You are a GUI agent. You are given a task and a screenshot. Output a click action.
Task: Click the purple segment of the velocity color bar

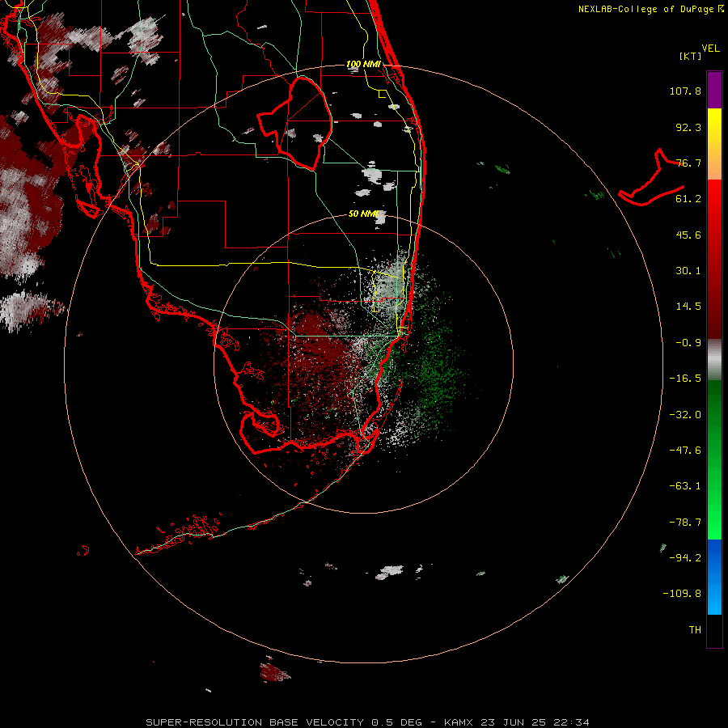(x=714, y=90)
